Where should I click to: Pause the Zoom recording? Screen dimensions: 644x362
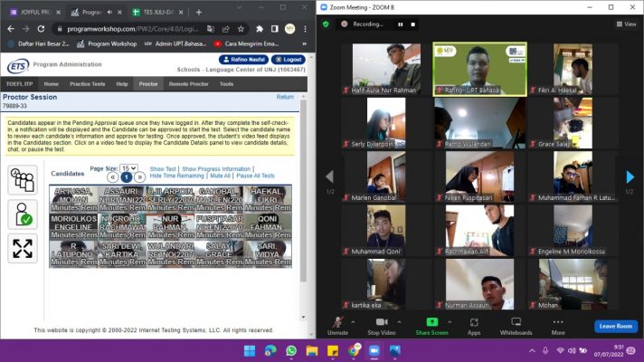point(400,24)
